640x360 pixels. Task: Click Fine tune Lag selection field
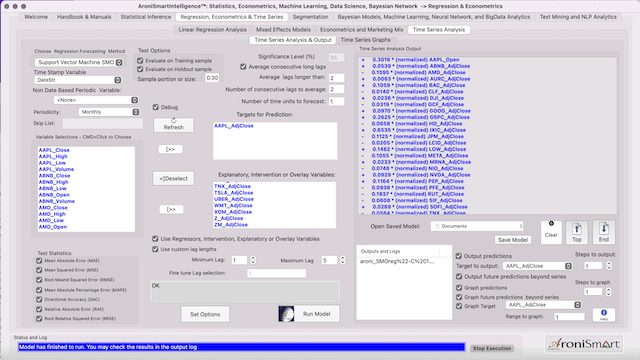tap(277, 273)
